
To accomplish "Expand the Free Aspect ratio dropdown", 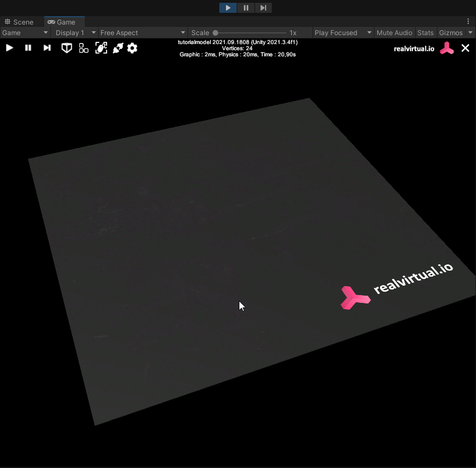I will [x=142, y=33].
